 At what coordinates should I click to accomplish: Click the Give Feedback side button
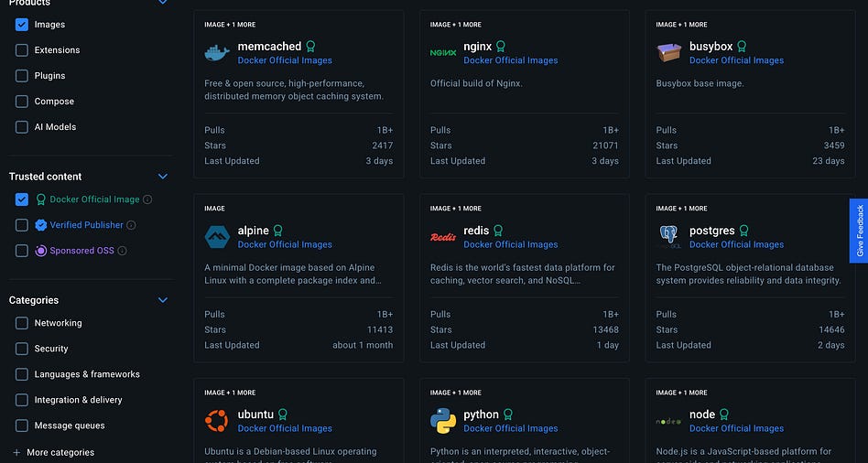pyautogui.click(x=859, y=231)
